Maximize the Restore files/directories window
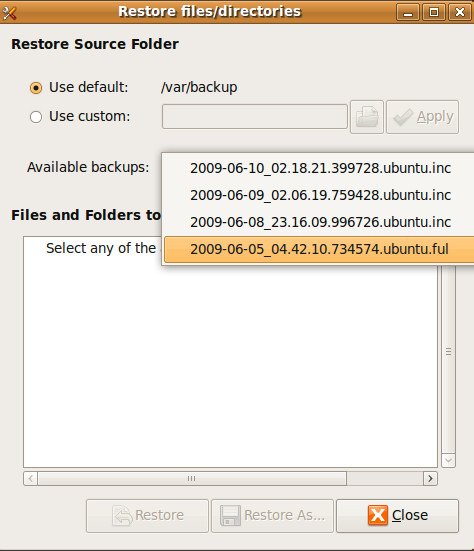This screenshot has height=551, width=474. tap(434, 12)
